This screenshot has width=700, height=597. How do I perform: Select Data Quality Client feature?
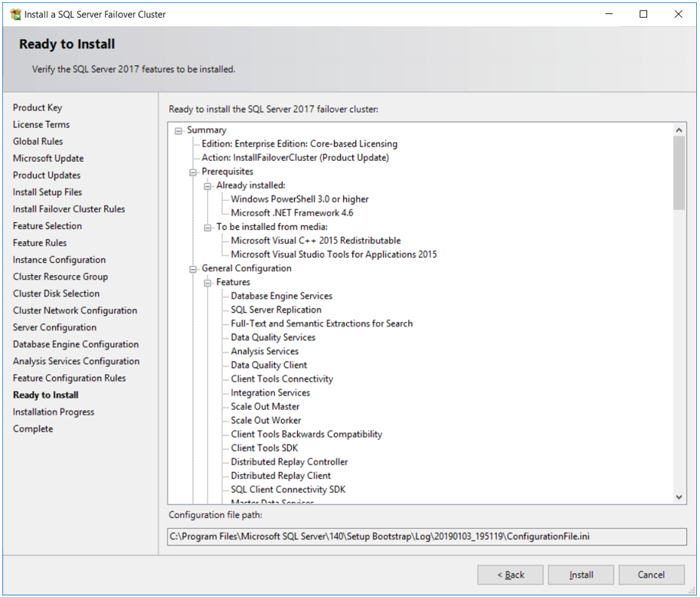(x=269, y=366)
